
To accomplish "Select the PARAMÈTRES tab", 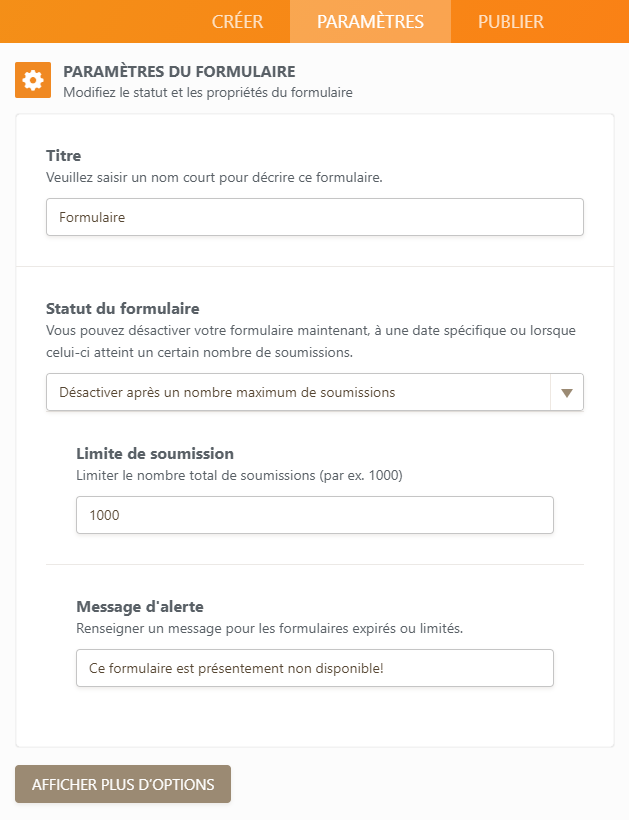I will click(370, 22).
